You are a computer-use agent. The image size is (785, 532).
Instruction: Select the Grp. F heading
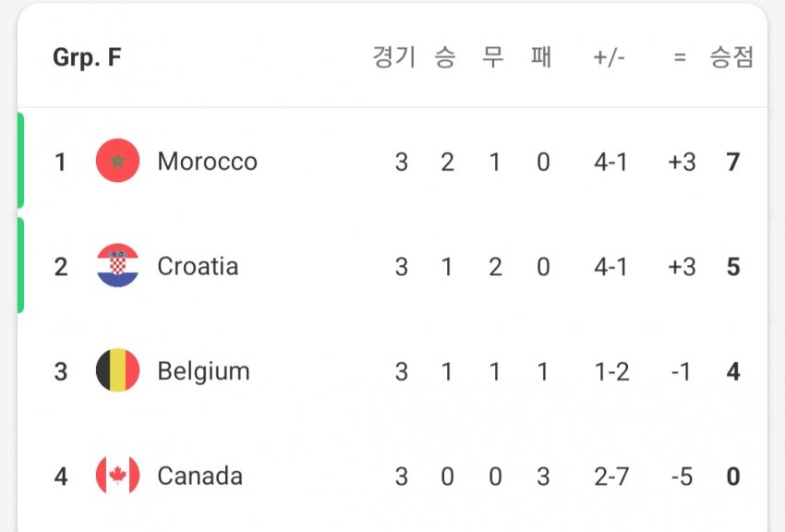point(87,57)
